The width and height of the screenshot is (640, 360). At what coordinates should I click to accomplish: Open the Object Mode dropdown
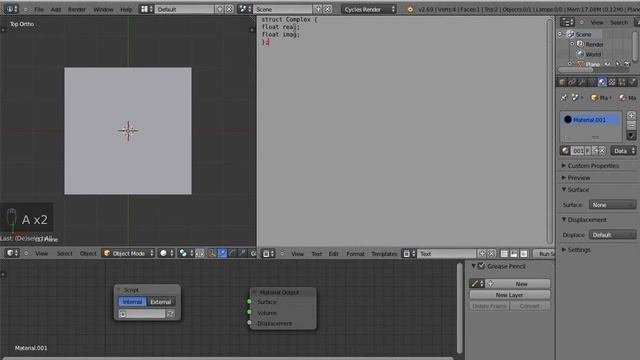[128, 253]
